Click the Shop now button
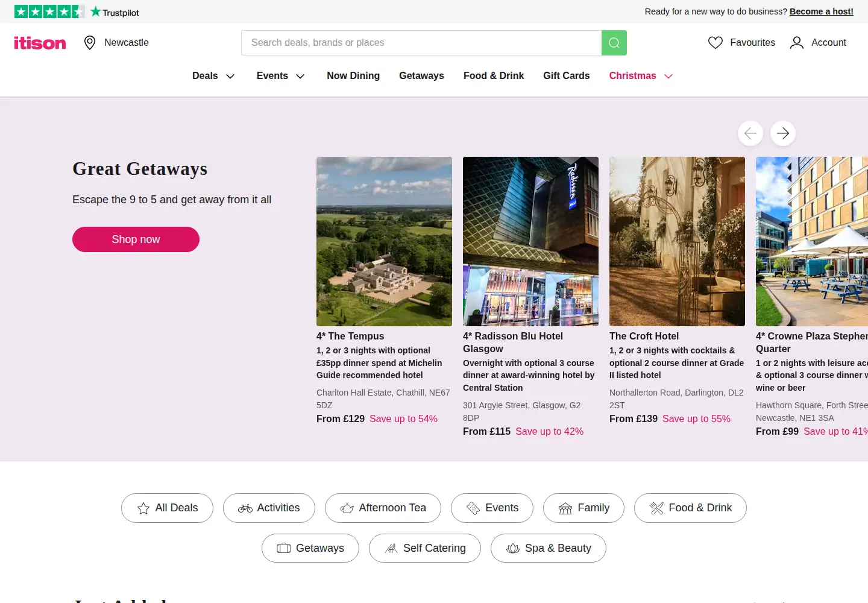 click(136, 239)
